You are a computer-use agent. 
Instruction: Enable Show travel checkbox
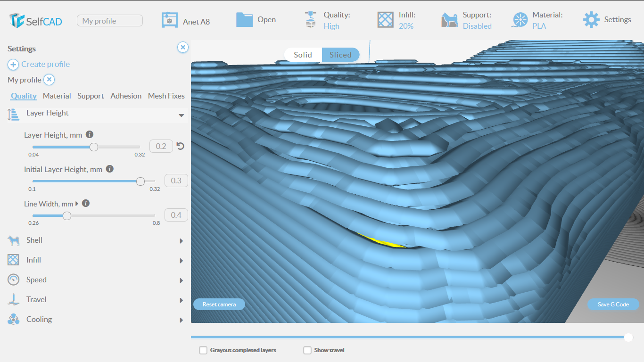(x=307, y=350)
